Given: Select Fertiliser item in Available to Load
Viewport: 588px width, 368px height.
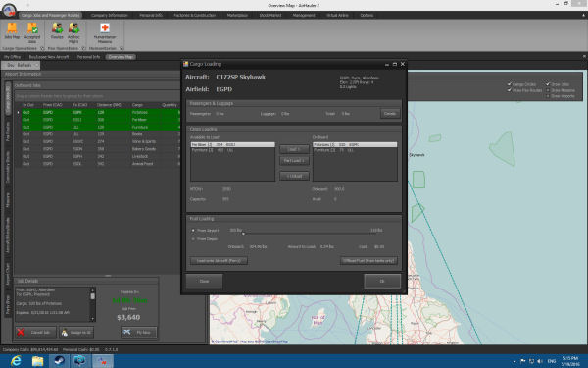Looking at the screenshot, I should [x=232, y=144].
